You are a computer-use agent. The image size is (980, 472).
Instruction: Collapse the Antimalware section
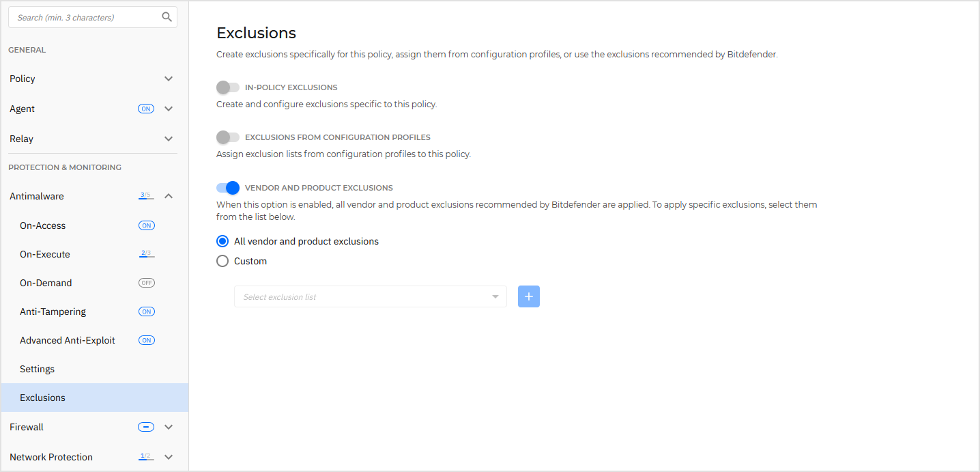click(168, 195)
